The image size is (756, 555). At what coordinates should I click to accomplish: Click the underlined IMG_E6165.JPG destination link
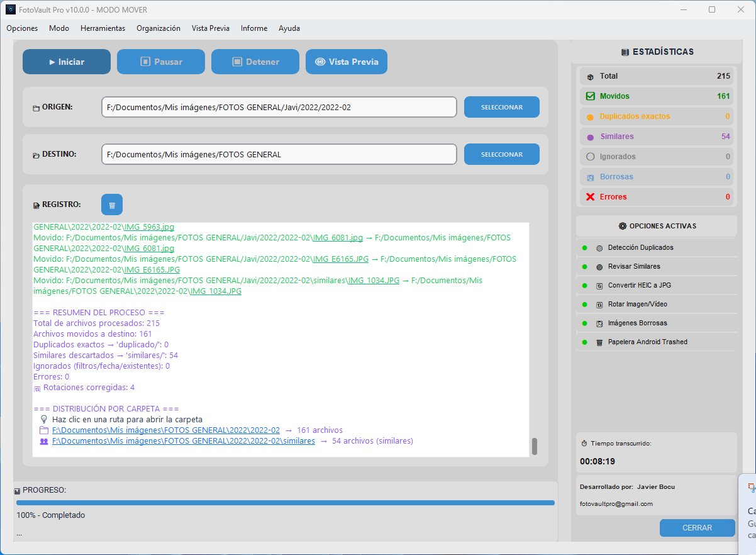[152, 270]
